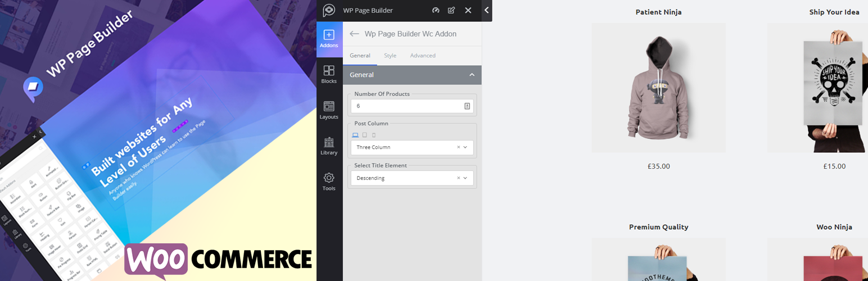Select the tablet device icon under Post Column
Viewport: 868px width, 281px height.
365,135
